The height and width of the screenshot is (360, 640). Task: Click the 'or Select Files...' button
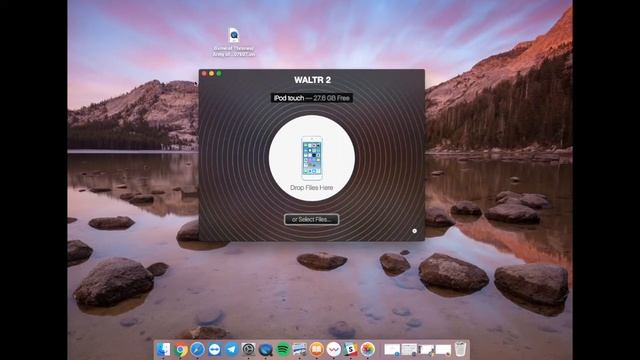[311, 220]
